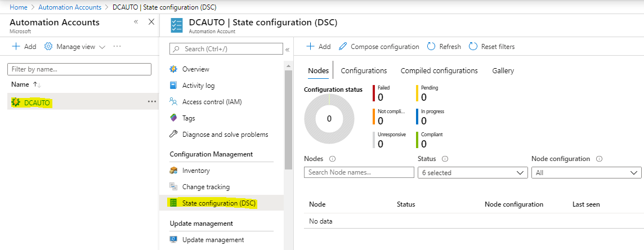
Task: Add a node to DSC
Action: (319, 46)
